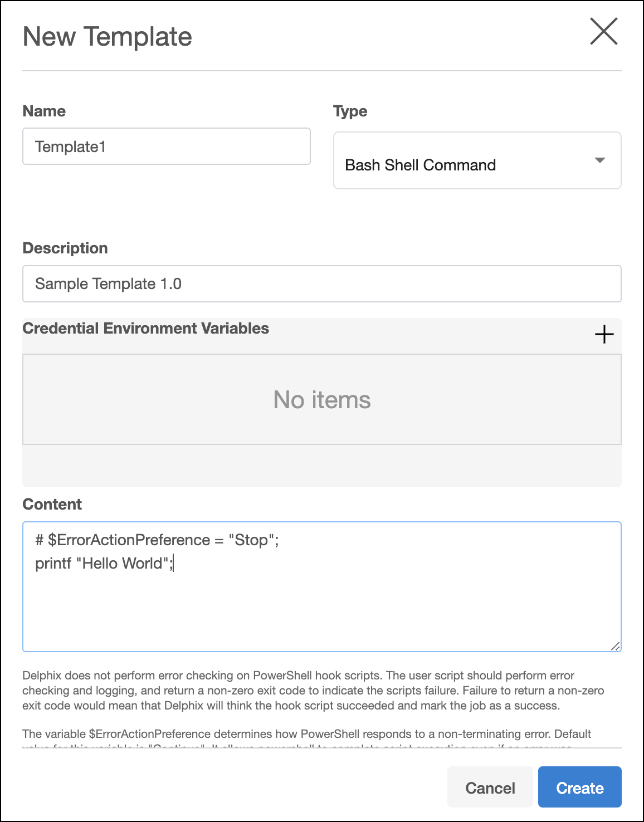Place cursor on printf Hello World line

(104, 564)
